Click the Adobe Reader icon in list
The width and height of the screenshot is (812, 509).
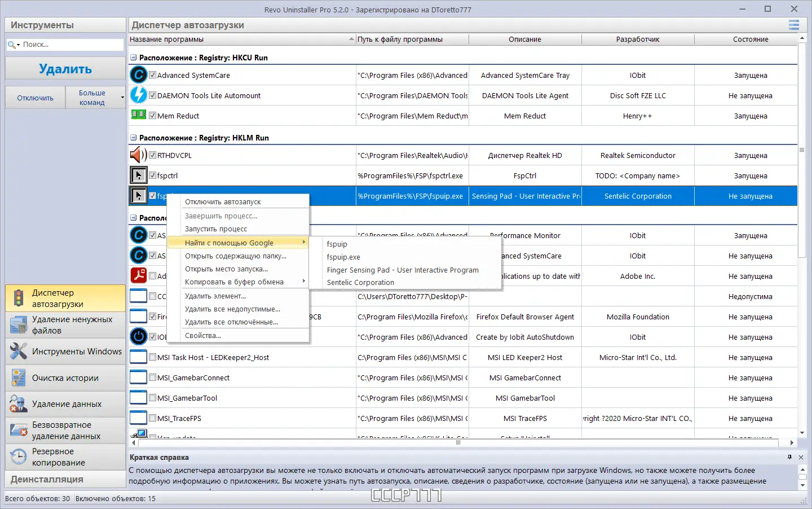(x=139, y=275)
